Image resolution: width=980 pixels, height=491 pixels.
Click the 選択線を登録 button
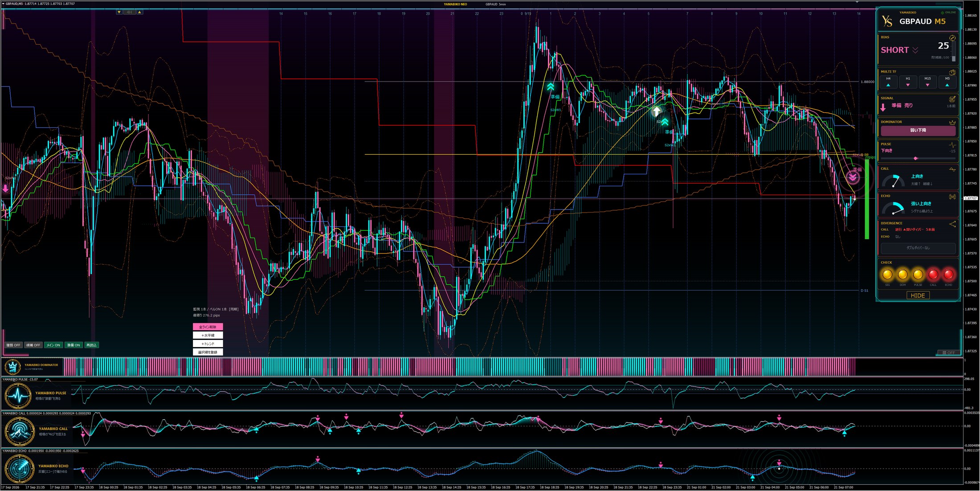coord(208,352)
